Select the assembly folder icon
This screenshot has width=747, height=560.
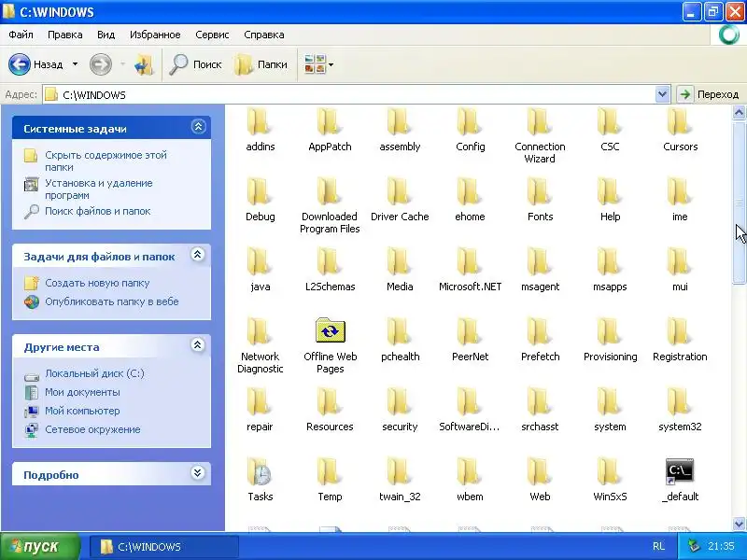coord(400,121)
